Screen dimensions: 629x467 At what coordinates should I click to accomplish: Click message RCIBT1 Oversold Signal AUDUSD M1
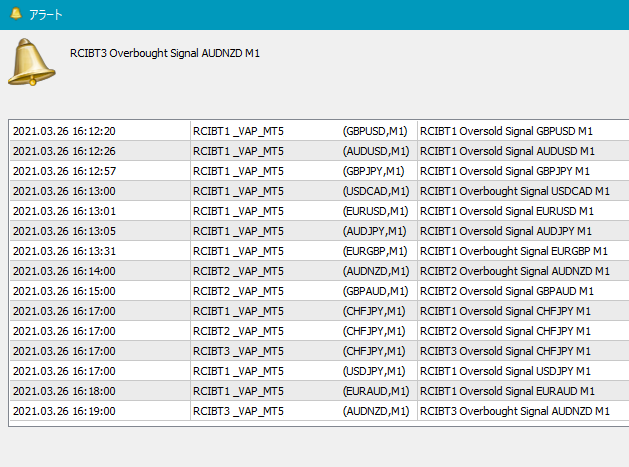507,151
